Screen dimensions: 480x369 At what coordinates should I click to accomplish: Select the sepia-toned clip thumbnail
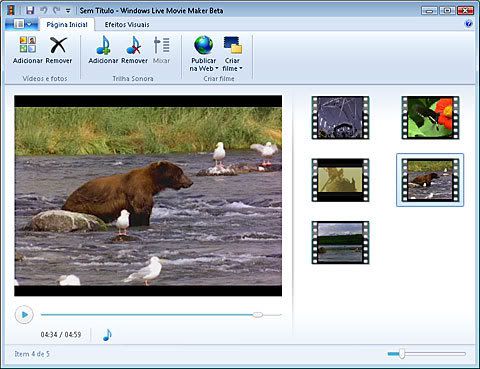pos(340,180)
